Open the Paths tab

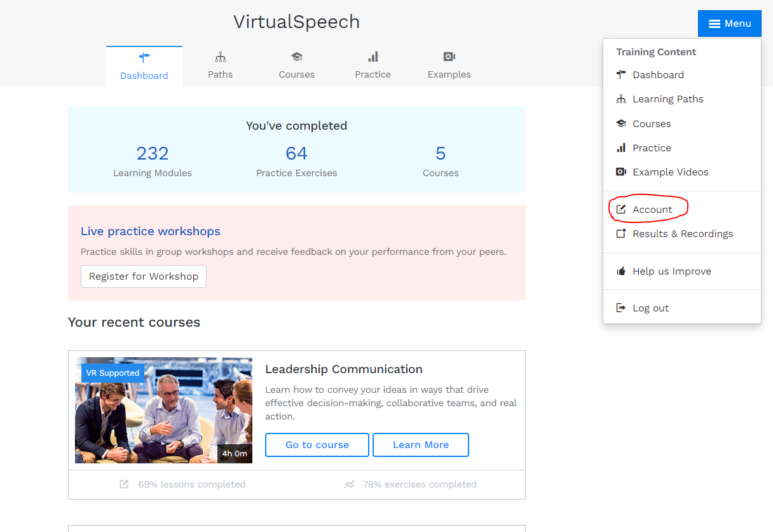(x=221, y=66)
